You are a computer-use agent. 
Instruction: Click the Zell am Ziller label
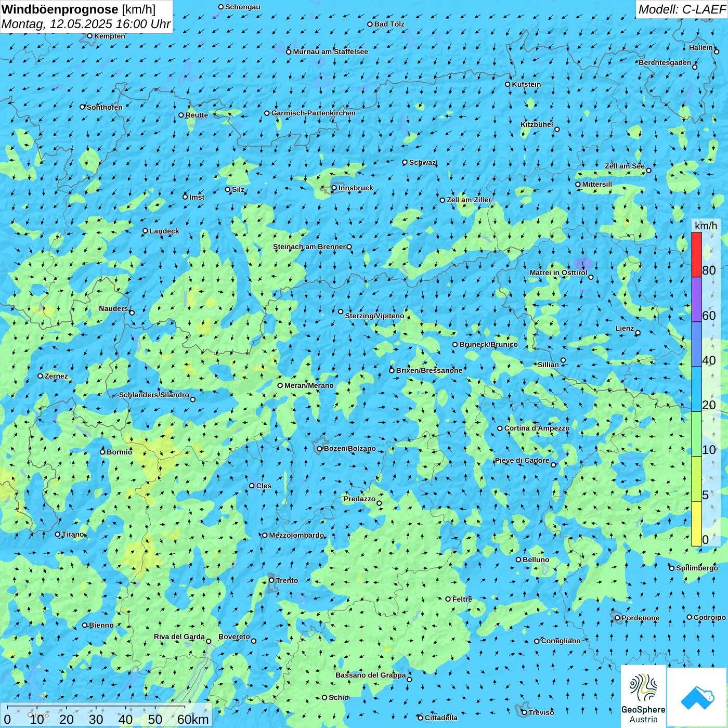469,200
